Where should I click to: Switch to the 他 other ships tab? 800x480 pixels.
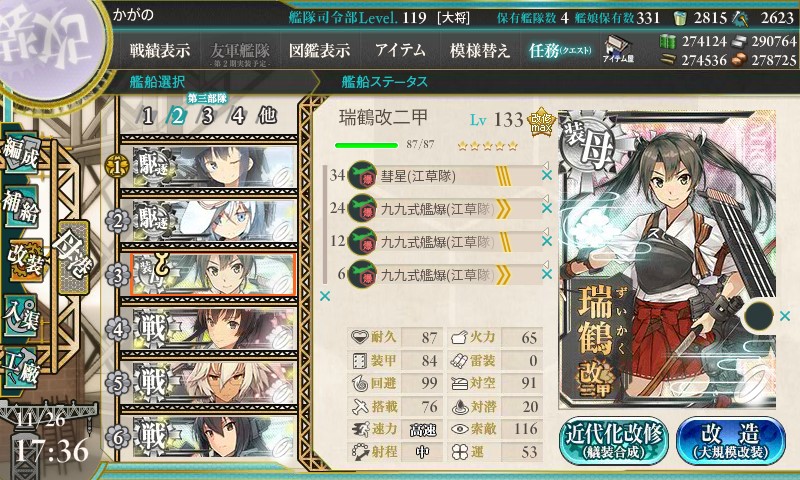[x=267, y=116]
